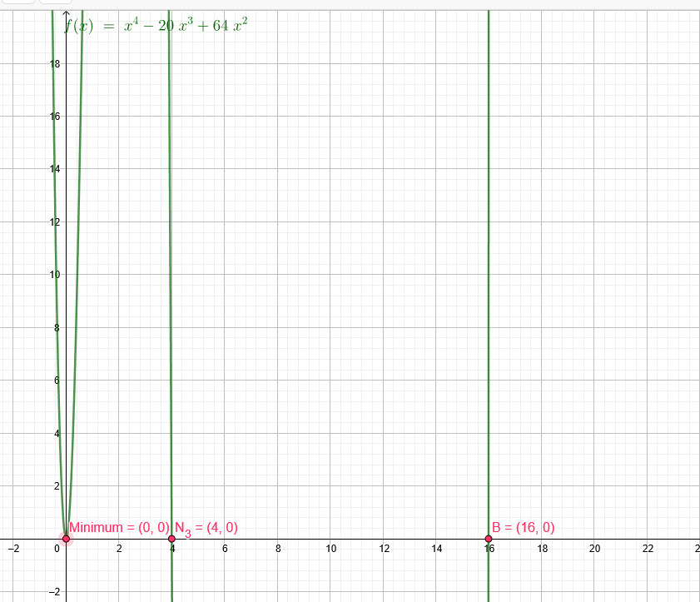Viewport: 700px width, 602px height.
Task: Click the y-axis tick label "18"
Action: [55, 64]
